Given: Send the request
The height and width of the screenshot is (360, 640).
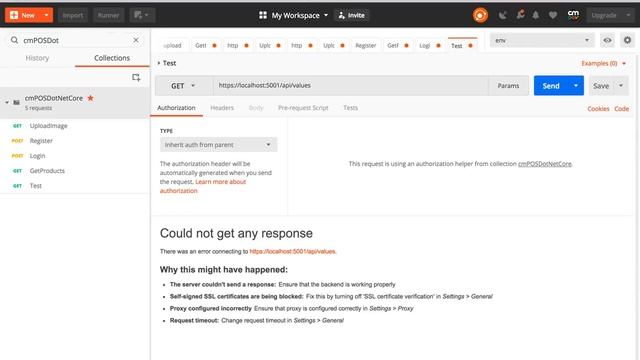Looking at the screenshot, I should 551,86.
